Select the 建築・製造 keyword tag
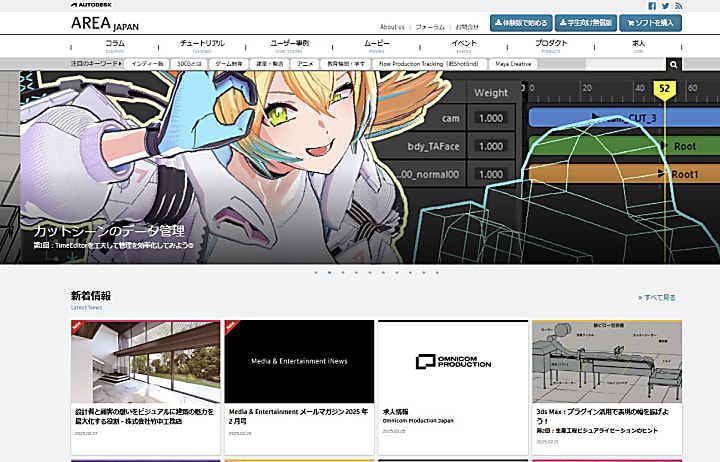720x462 pixels. point(270,64)
